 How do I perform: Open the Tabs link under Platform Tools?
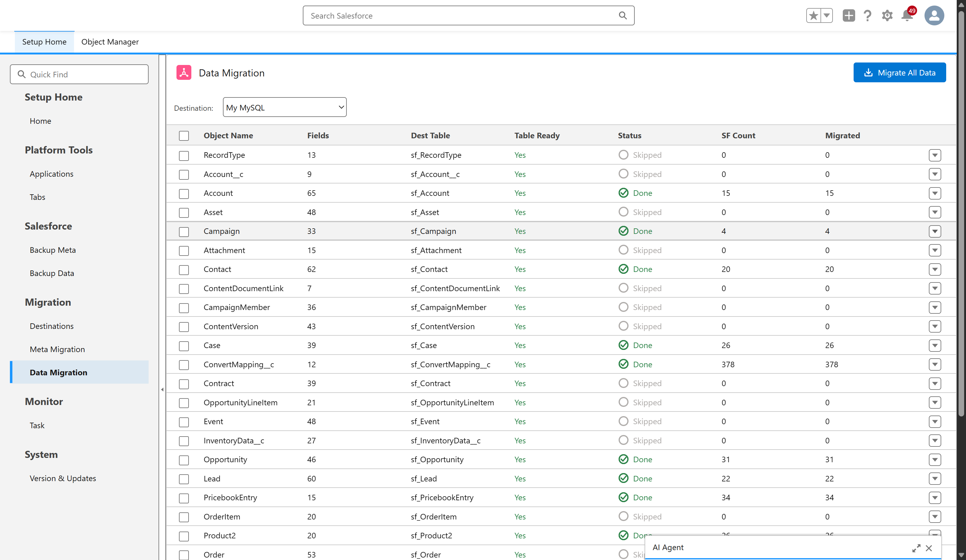pyautogui.click(x=37, y=197)
